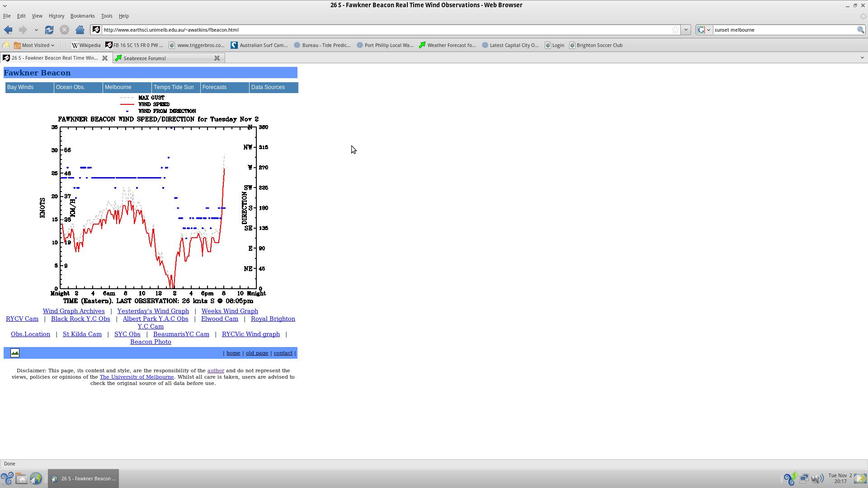Click the Back navigation arrow
This screenshot has height=488, width=868.
8,30
